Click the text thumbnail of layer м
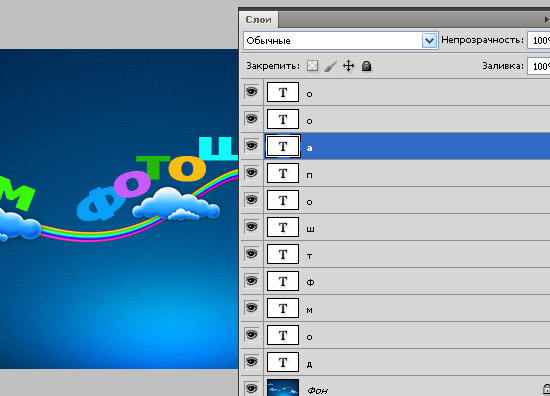 coord(283,308)
